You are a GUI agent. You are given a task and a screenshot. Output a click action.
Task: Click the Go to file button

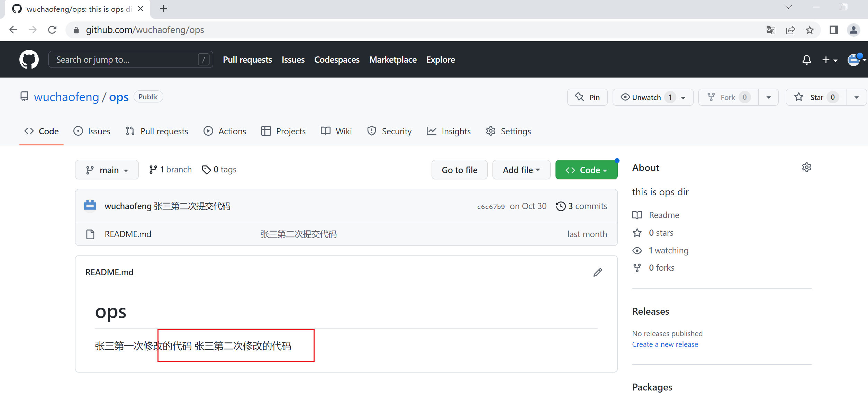(x=459, y=170)
